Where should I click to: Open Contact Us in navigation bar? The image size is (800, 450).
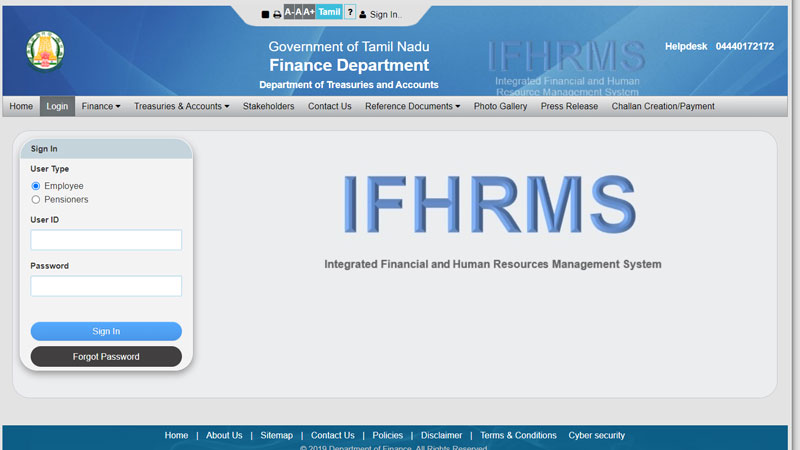point(330,106)
